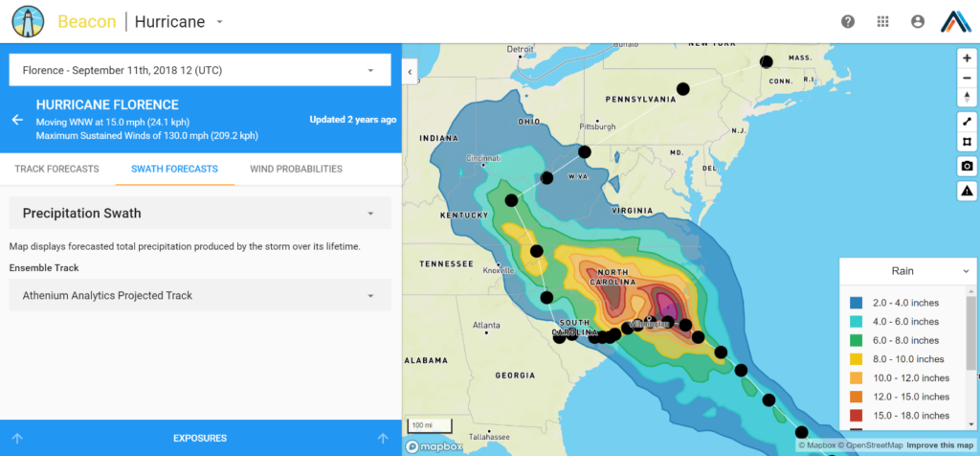The height and width of the screenshot is (456, 980).
Task: Open the OpenStreetMap attribution link
Action: click(870, 445)
